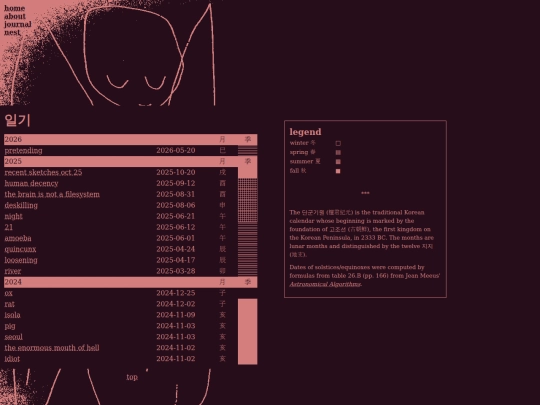The height and width of the screenshot is (405, 540).
Task: Select the date 2025-04-24
Action: point(176,249)
